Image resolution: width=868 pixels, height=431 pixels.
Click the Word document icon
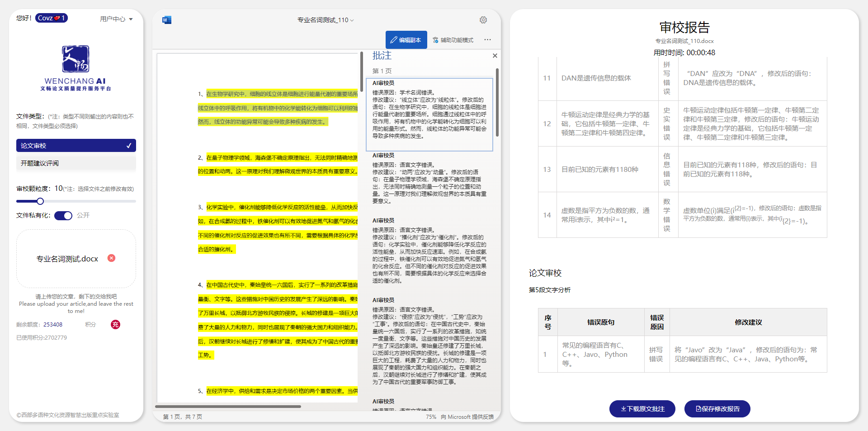pyautogui.click(x=167, y=20)
